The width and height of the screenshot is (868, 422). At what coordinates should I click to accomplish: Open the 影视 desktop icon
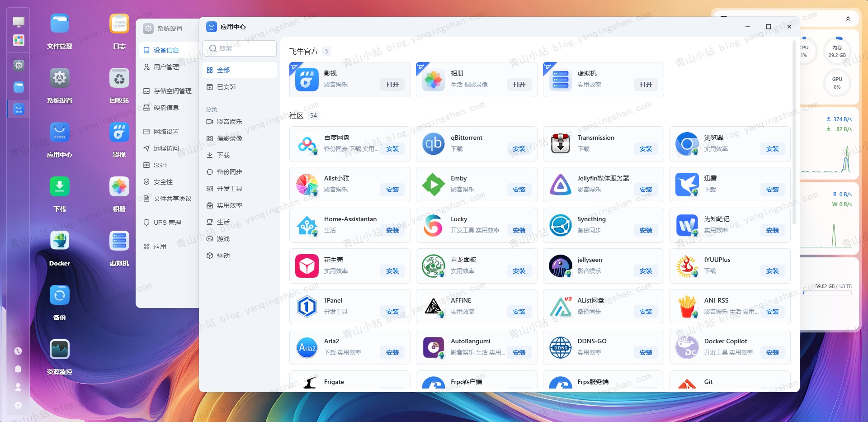click(119, 133)
